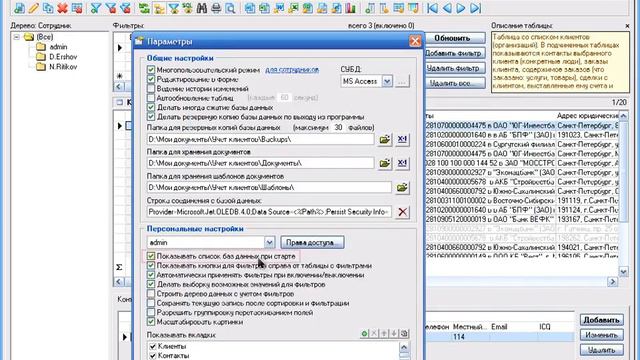Close the table description panel
The image size is (640, 360).
pyautogui.click(x=627, y=26)
